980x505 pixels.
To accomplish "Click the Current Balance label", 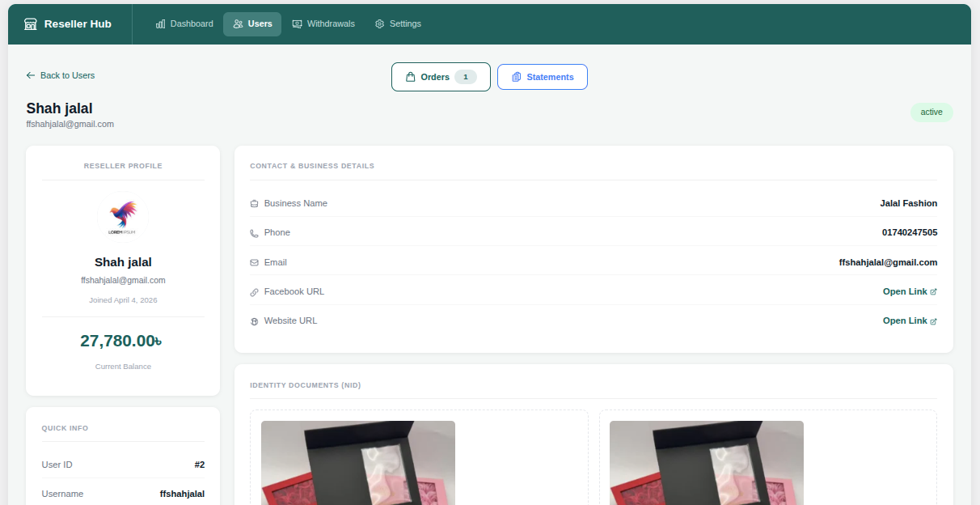I will (123, 367).
